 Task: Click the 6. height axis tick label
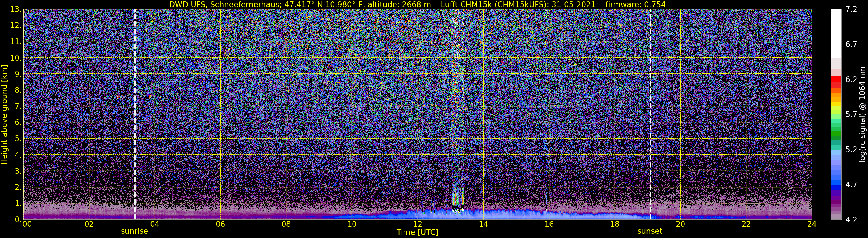[18, 123]
